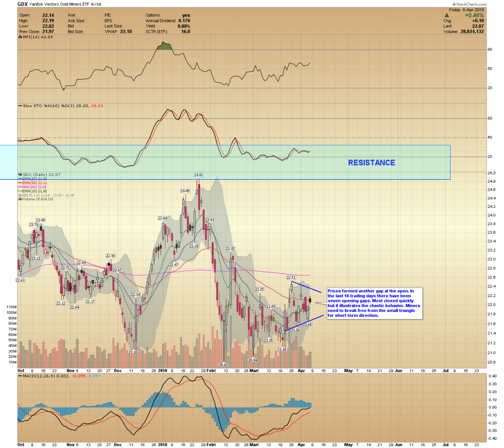Click the RESISTANCE zone label

click(x=372, y=162)
